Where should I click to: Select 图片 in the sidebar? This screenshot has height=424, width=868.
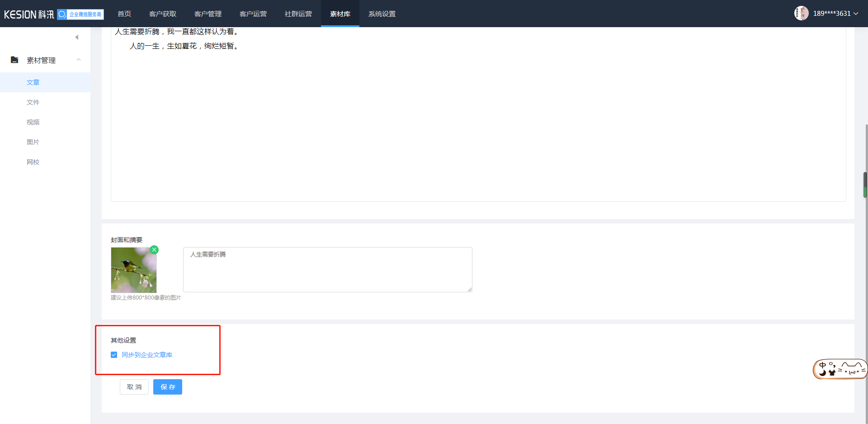pos(33,142)
